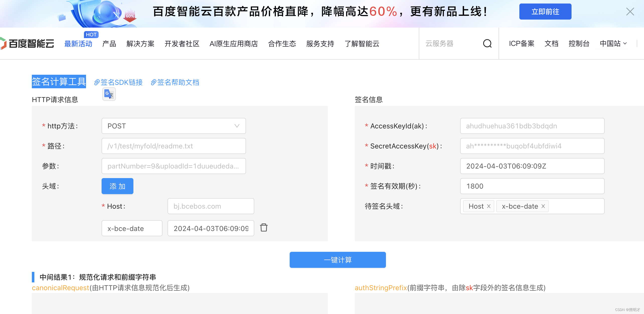Remove the Host tag from signed headers
This screenshot has height=314, width=644.
[x=489, y=206]
